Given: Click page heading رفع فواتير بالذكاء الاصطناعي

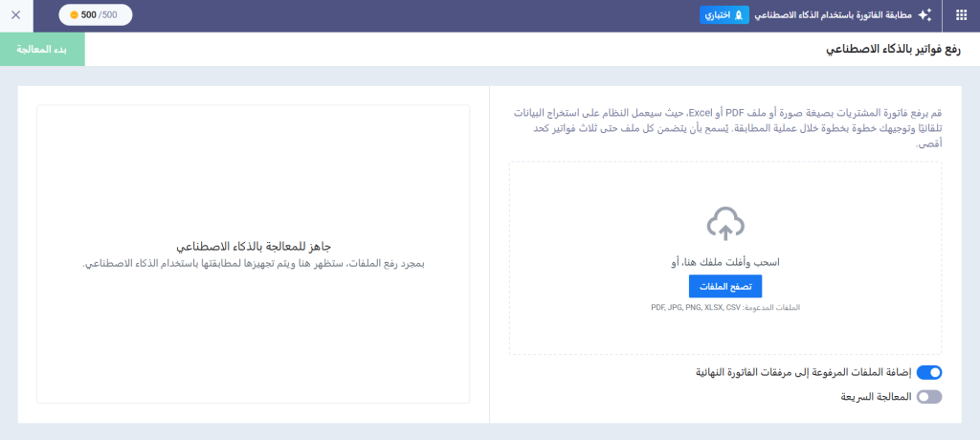Looking at the screenshot, I should coord(894,49).
